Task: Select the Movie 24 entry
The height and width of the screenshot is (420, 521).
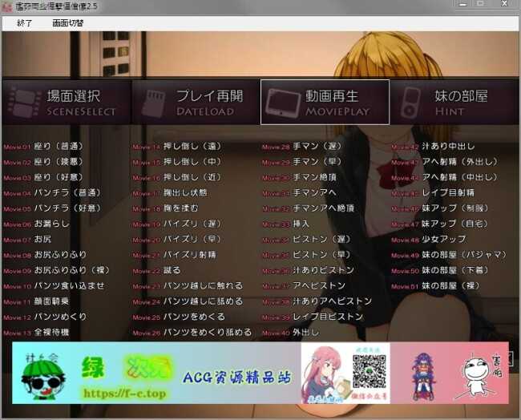Action: [x=188, y=301]
